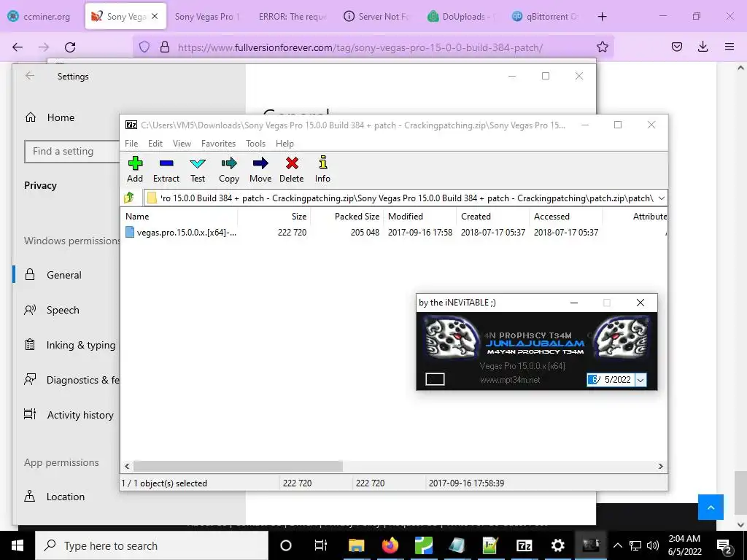
Task: Open the date picker dropdown in patcher
Action: (x=640, y=380)
